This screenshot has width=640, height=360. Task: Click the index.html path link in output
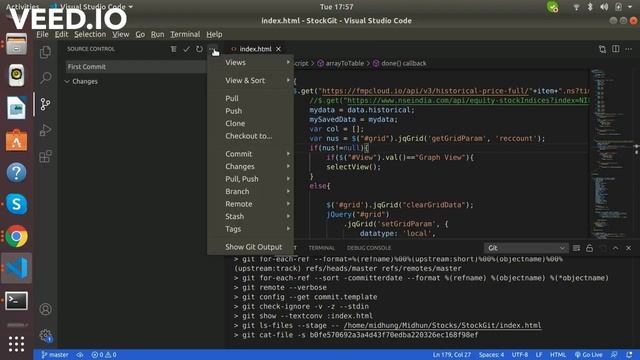pyautogui.click(x=442, y=325)
